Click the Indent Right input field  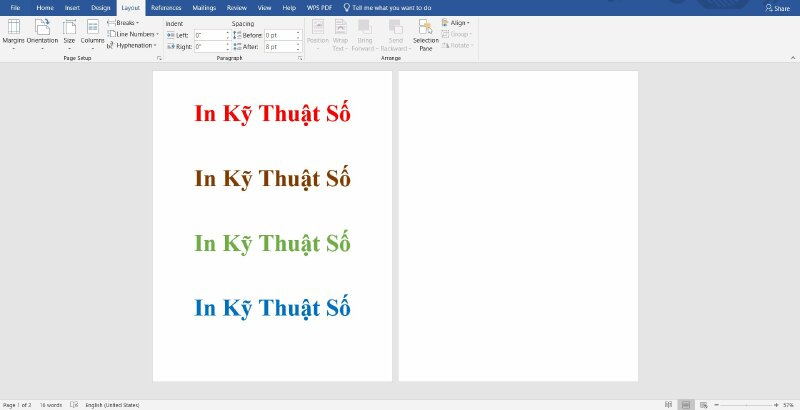(209, 46)
